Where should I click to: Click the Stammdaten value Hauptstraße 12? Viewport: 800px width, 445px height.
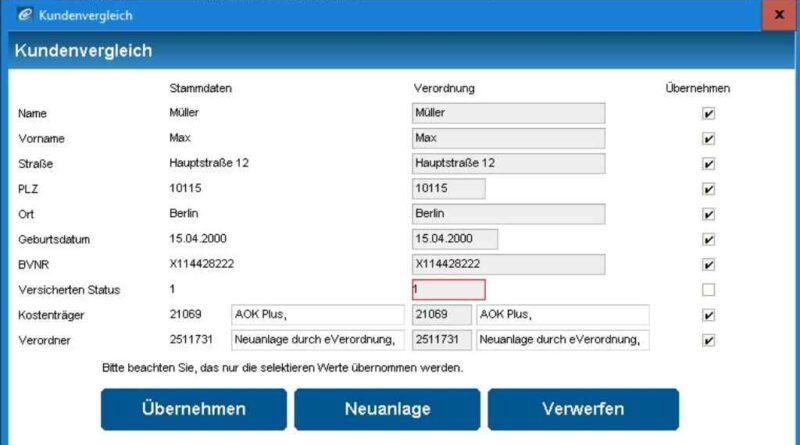[x=209, y=163]
